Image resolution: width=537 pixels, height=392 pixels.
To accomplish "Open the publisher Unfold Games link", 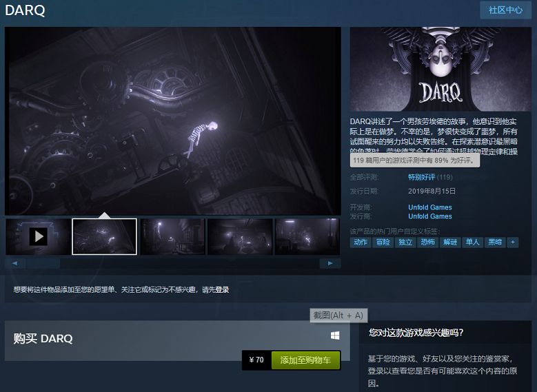I will (429, 216).
